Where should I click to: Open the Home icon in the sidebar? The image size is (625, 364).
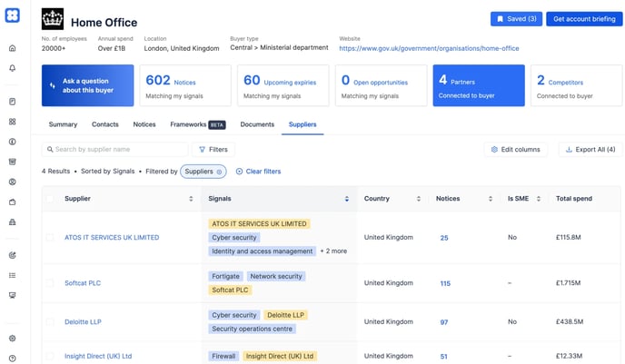coord(13,48)
